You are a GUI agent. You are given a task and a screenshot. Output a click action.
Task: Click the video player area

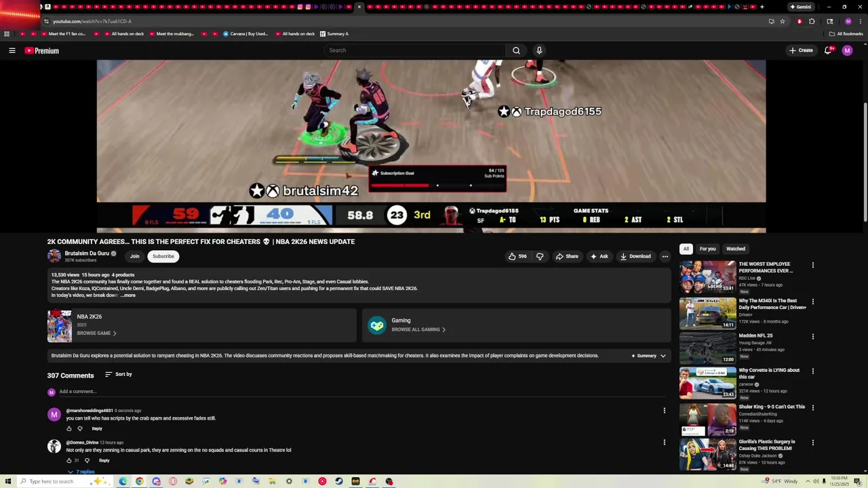[x=431, y=146]
